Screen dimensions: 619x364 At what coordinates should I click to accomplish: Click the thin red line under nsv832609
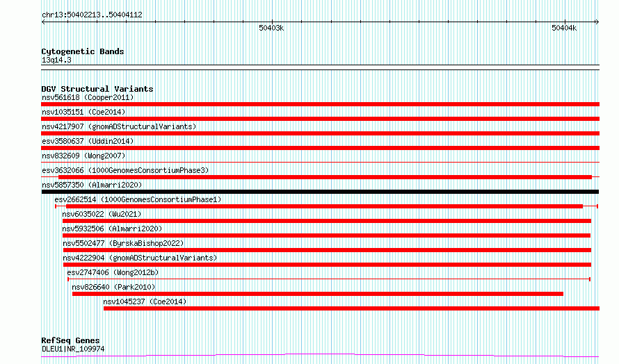click(320, 162)
